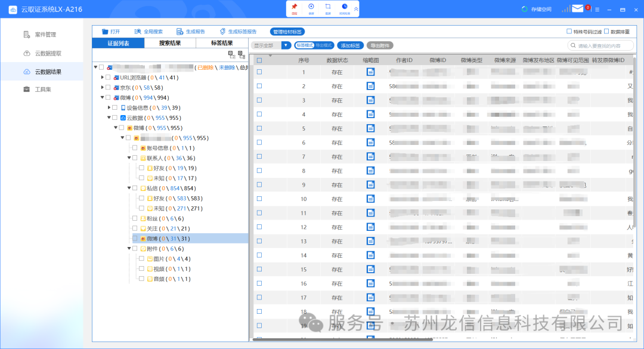The height and width of the screenshot is (349, 644).
Task: Collapse the 私信 tree node
Action: tap(129, 188)
